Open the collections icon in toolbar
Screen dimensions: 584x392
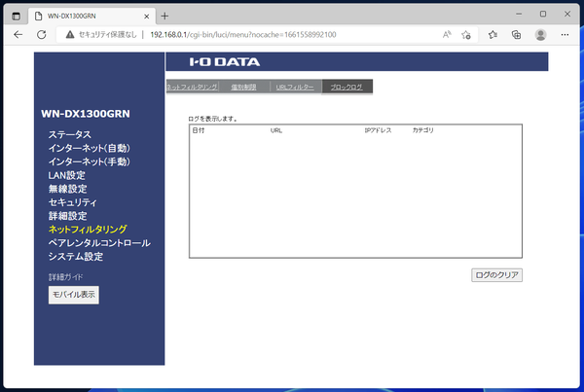point(517,34)
